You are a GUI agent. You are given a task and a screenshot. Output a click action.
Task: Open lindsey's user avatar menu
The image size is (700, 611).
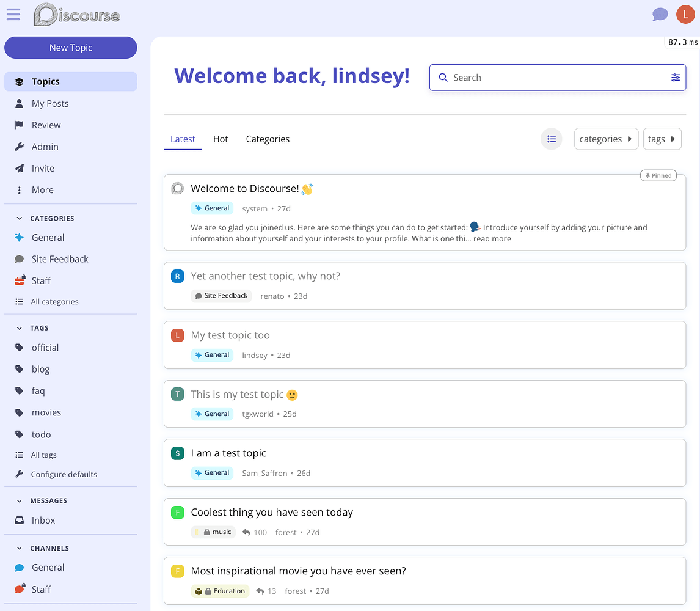coord(685,14)
